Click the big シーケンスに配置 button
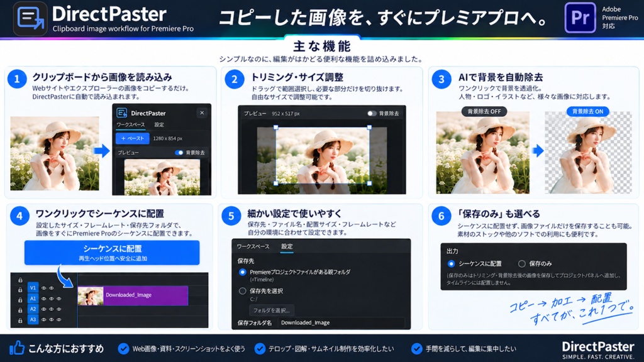 (x=112, y=253)
